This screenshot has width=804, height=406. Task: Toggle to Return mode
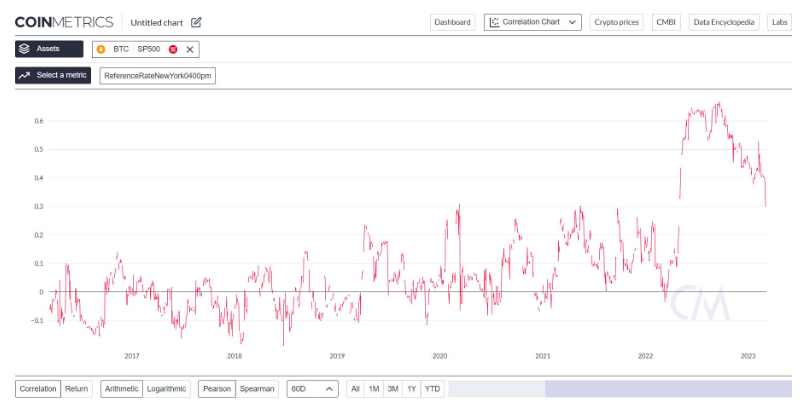tap(76, 389)
